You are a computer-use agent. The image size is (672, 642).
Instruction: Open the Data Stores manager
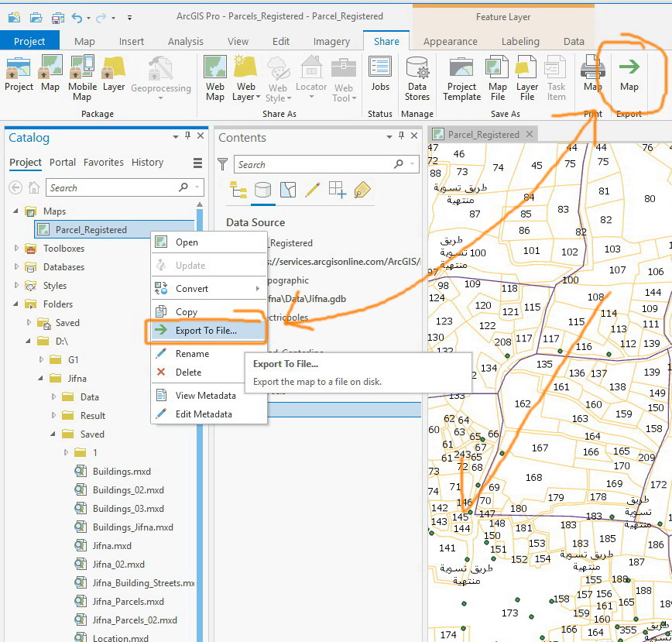(417, 68)
